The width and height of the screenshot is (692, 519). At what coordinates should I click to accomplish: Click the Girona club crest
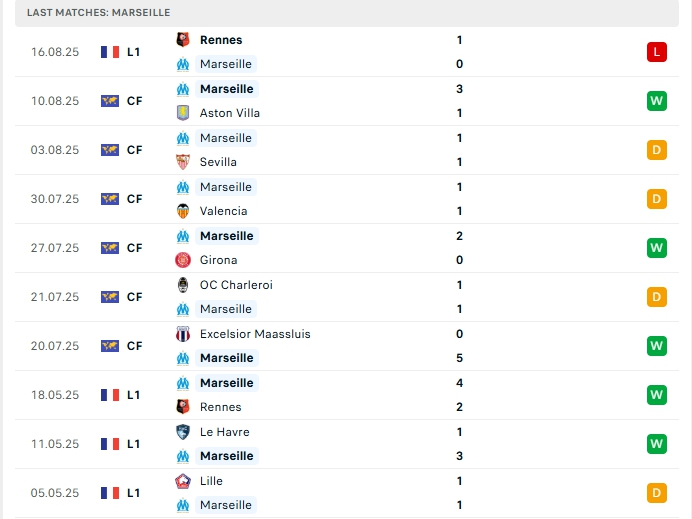183,260
